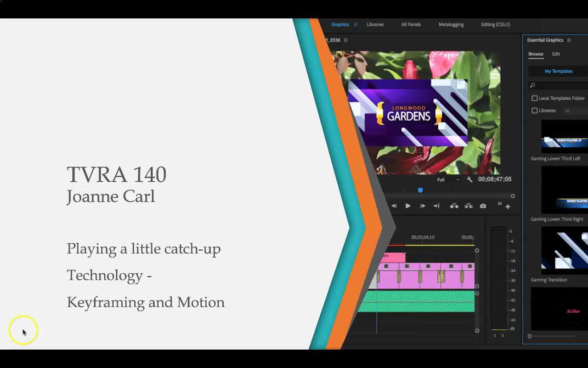Check the Libraries checkbox
Viewport: 588px width, 368px height.
click(535, 110)
